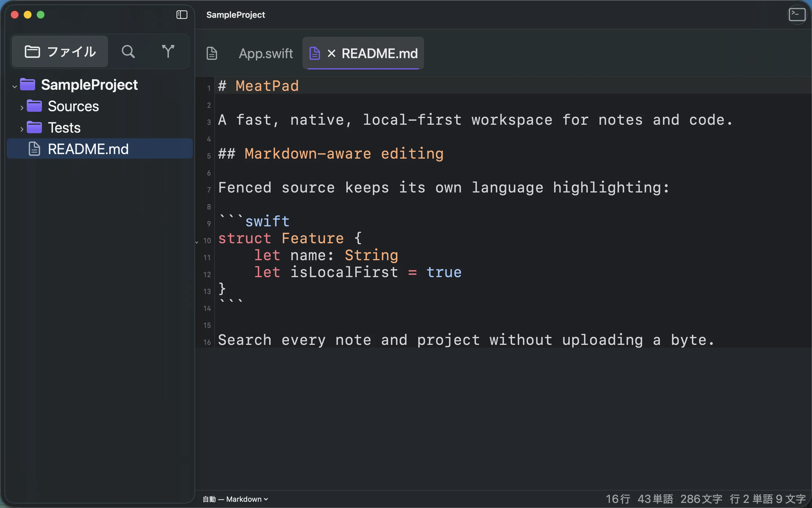
Task: Click the 16行 line count status
Action: 618,499
